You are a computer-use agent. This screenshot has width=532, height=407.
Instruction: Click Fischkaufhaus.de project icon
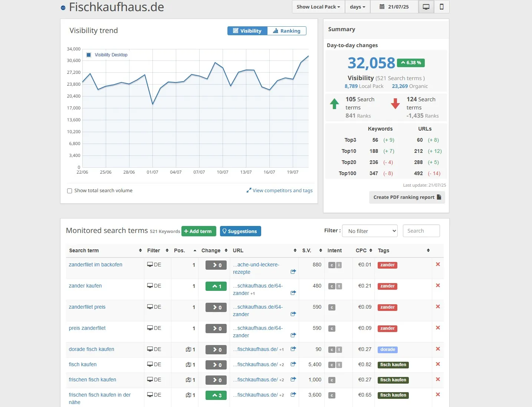pos(63,7)
